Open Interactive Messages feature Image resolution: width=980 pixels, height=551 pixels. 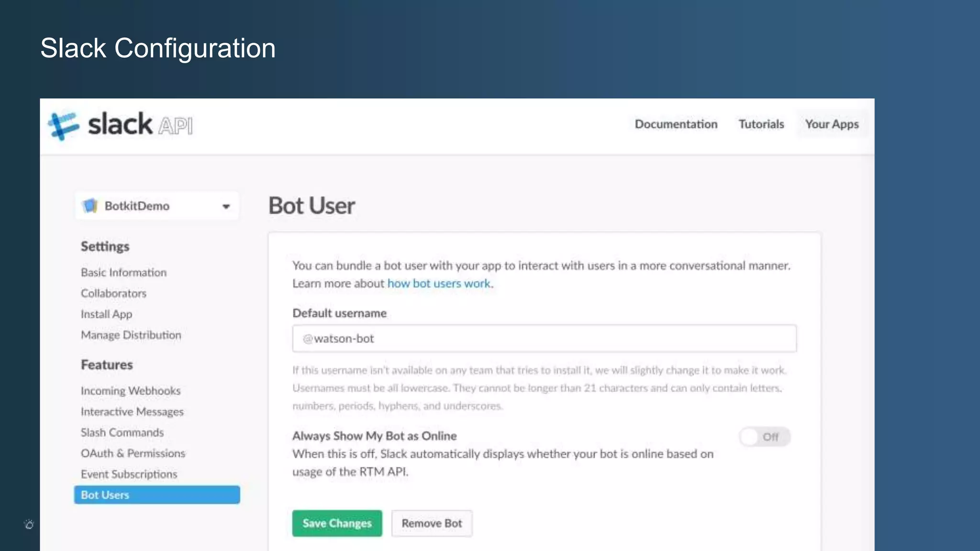coord(132,412)
